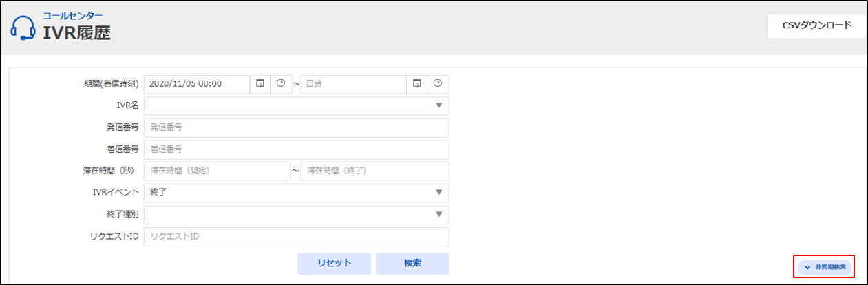The height and width of the screenshot is (285, 868).
Task: Click the end date 日時 input field
Action: pyautogui.click(x=353, y=83)
